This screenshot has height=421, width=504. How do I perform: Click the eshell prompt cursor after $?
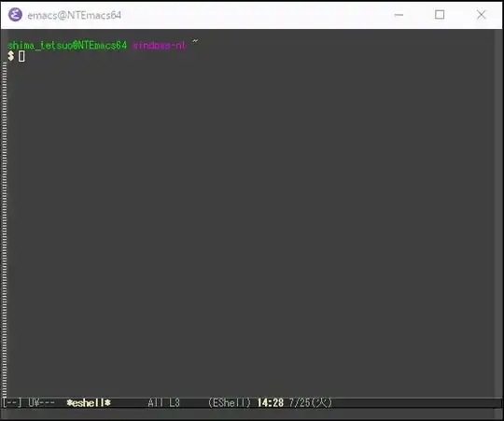click(21, 56)
